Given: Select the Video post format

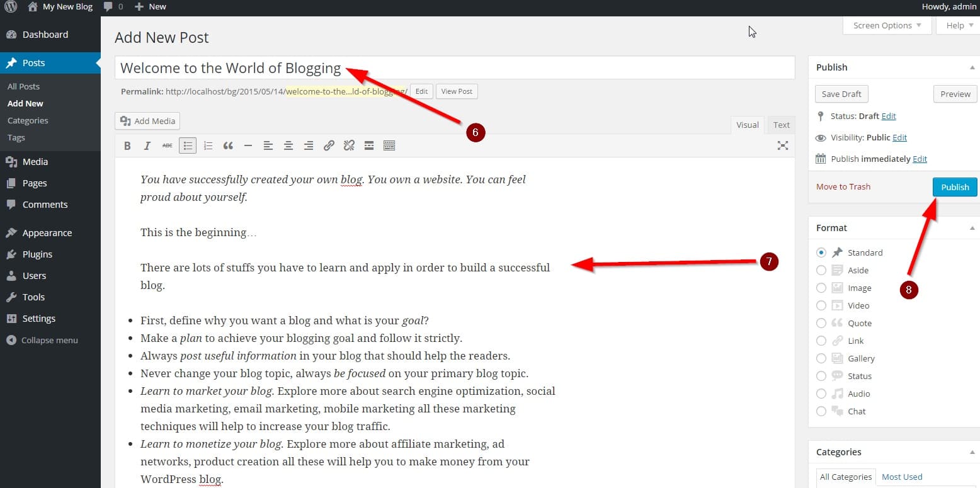Looking at the screenshot, I should [821, 305].
